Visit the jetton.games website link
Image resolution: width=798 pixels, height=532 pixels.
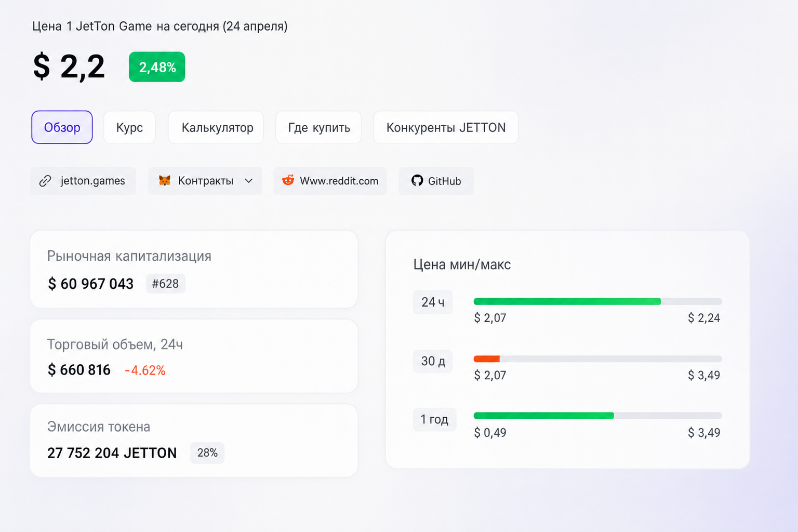coord(83,181)
